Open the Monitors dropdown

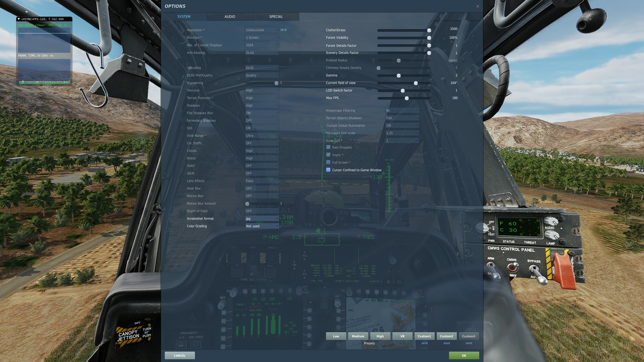tap(262, 37)
